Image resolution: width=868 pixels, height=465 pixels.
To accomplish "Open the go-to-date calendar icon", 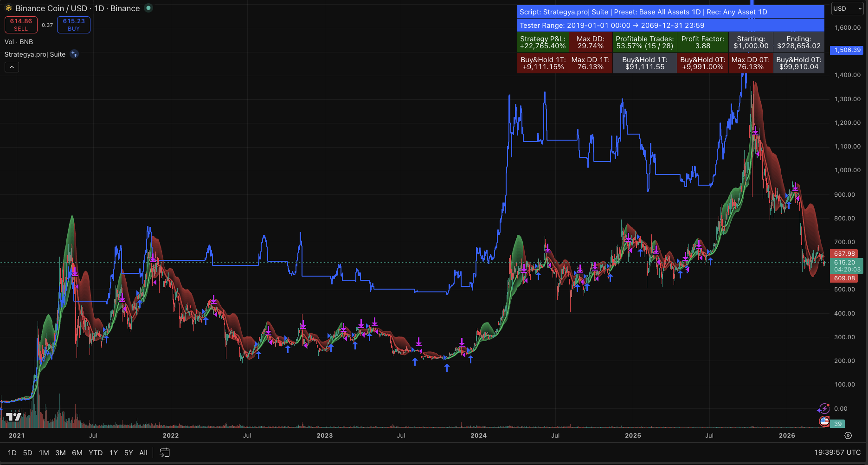I will (x=165, y=452).
